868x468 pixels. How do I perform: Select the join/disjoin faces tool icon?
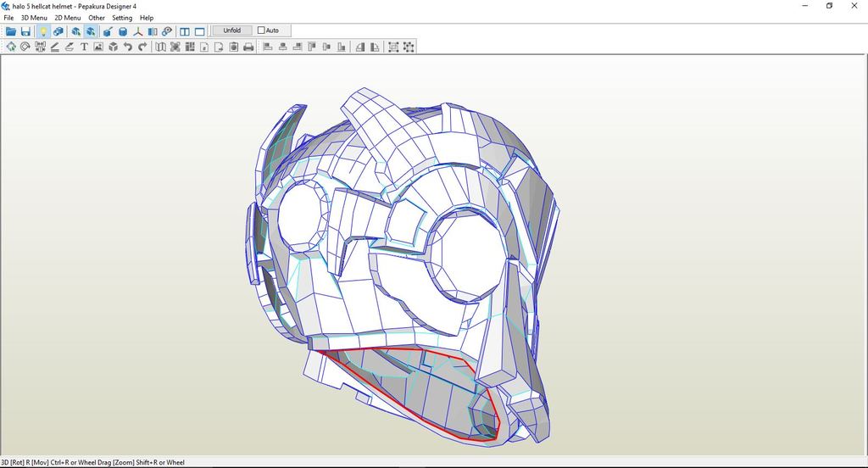click(40, 47)
